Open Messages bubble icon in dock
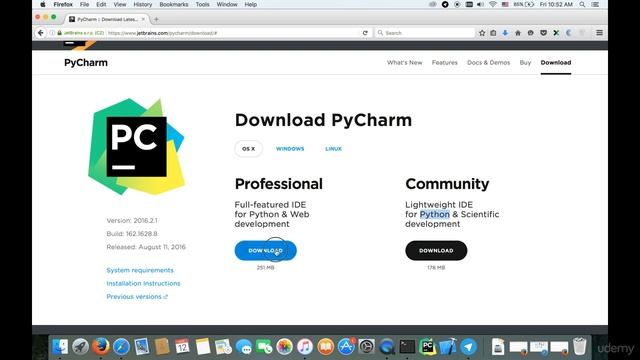640x360 pixels. tap(244, 347)
